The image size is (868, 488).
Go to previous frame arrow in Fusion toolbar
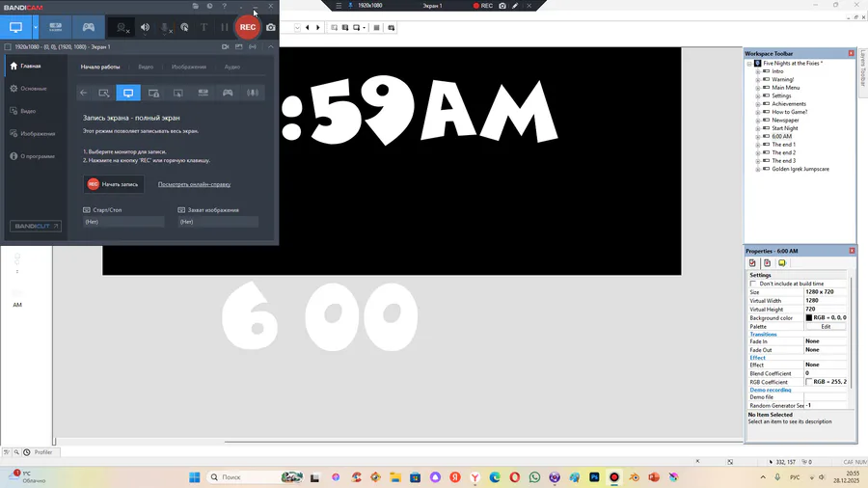(x=308, y=28)
